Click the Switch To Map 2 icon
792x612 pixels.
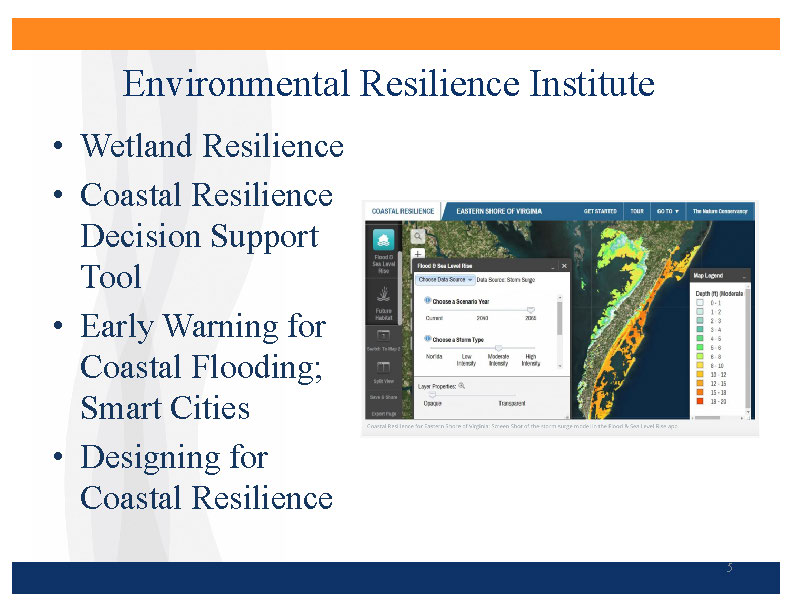pyautogui.click(x=384, y=335)
